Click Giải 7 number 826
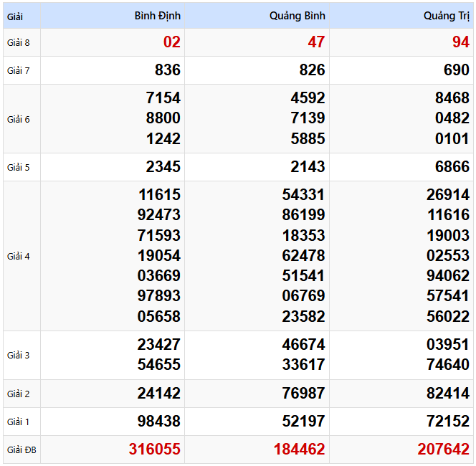The image size is (476, 466). pos(311,70)
